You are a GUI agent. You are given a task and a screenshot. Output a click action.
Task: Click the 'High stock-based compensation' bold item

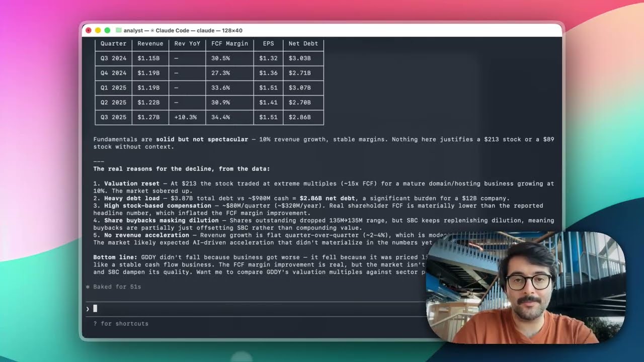(x=157, y=206)
